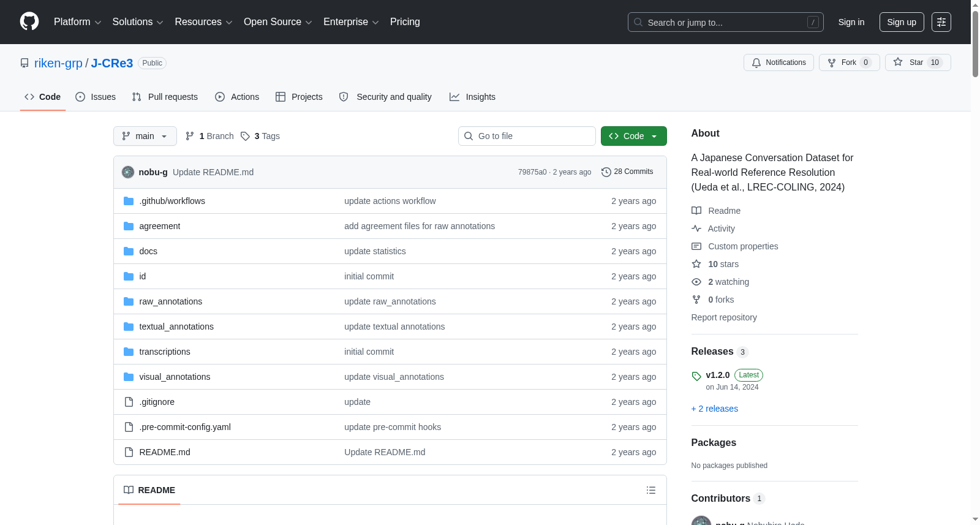Viewport: 980px width, 525px height.
Task: Click the Sign up button
Action: (x=902, y=22)
